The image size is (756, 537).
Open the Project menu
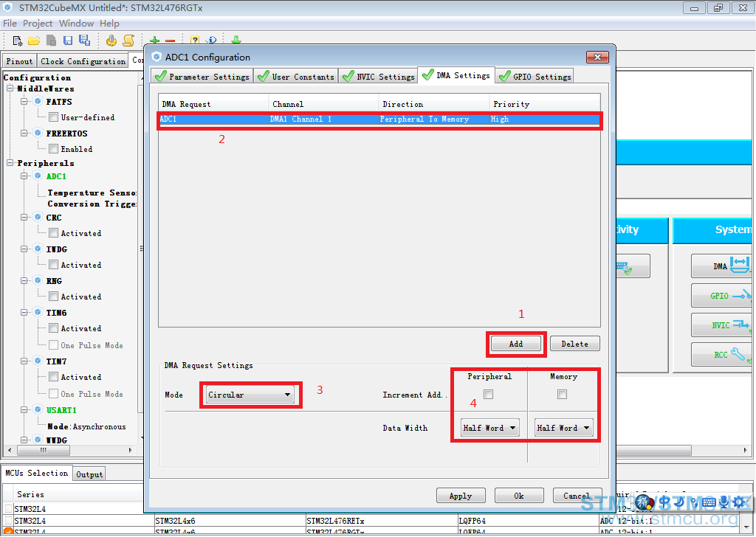(37, 23)
